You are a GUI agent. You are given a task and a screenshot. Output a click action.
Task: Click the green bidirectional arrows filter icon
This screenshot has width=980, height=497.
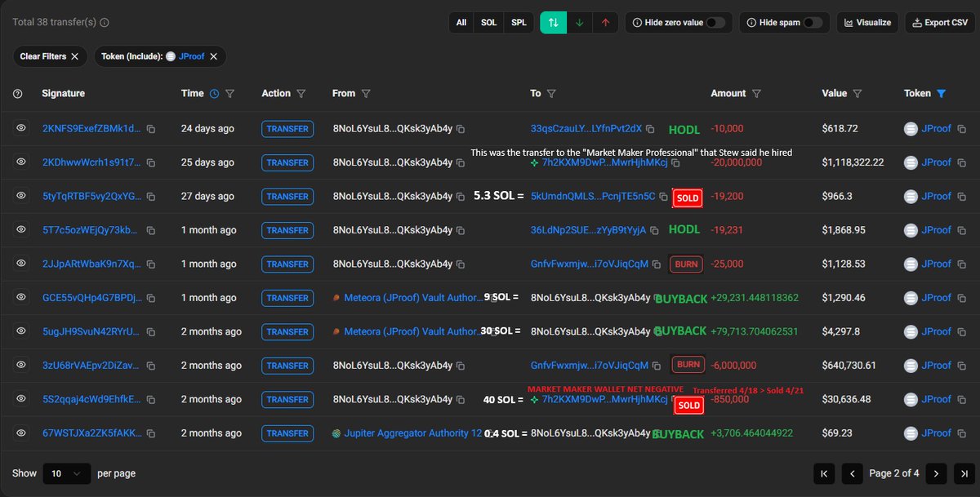coord(553,23)
